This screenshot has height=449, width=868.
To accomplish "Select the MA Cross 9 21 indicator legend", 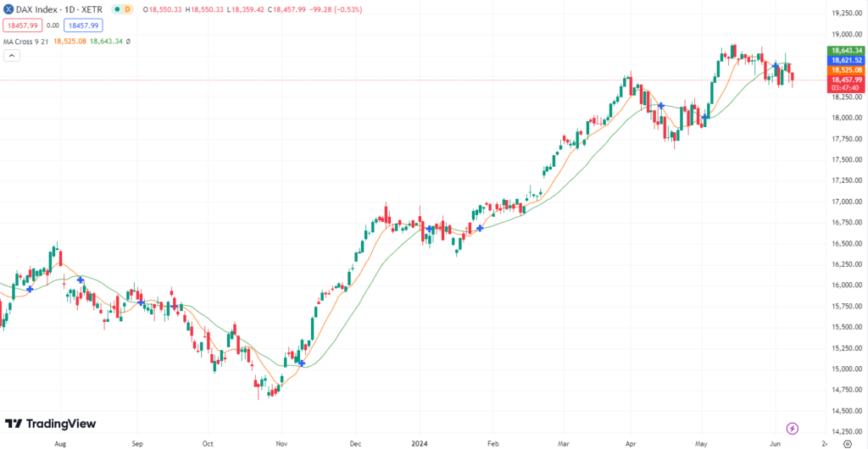I will 26,41.
